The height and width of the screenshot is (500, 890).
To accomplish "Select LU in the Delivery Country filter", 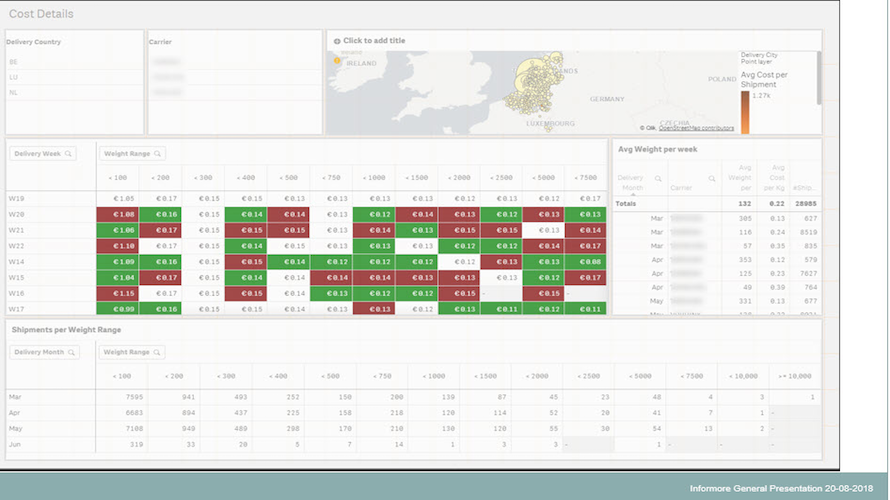I will 74,77.
